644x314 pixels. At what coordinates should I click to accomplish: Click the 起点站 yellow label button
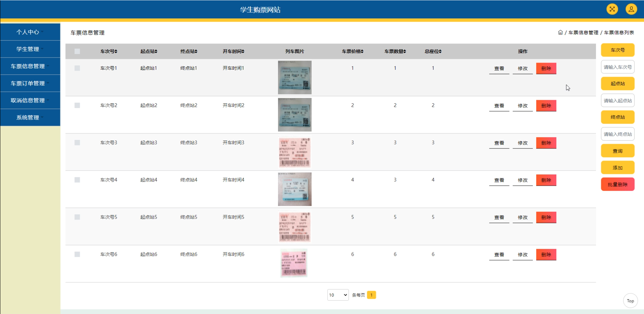[618, 83]
